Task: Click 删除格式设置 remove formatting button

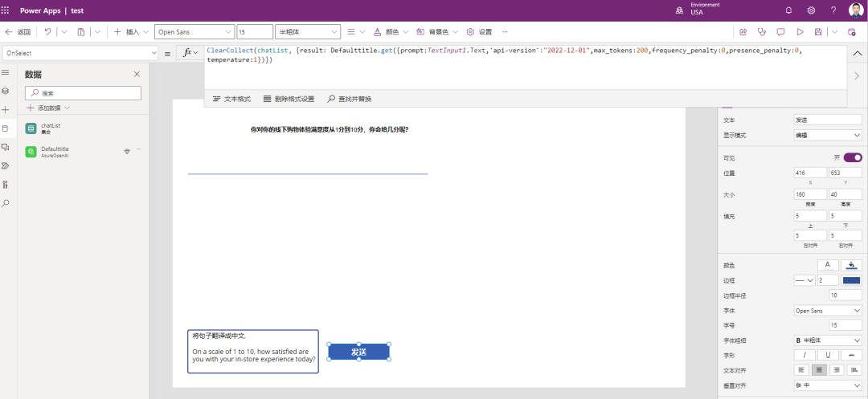Action: (x=289, y=99)
